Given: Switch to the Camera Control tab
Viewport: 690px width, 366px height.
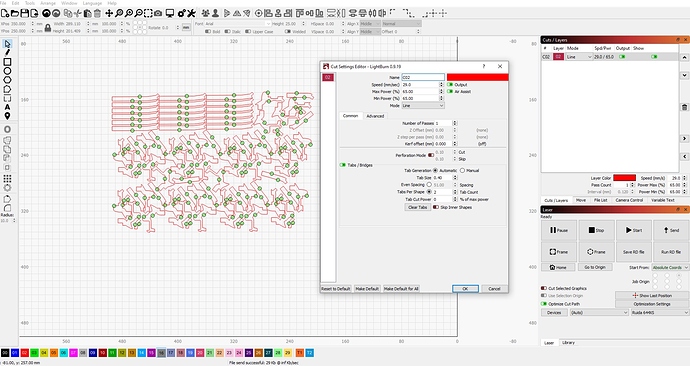Looking at the screenshot, I should (x=629, y=200).
